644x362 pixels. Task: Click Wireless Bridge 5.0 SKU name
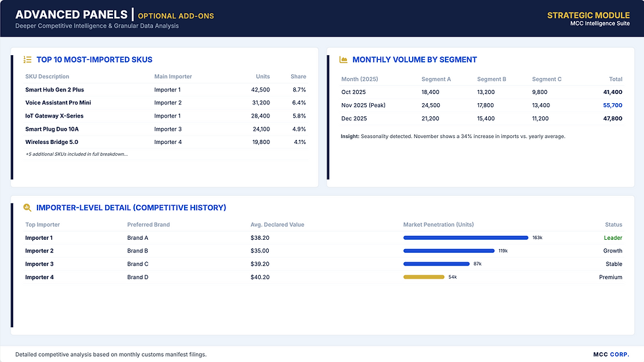click(51, 142)
